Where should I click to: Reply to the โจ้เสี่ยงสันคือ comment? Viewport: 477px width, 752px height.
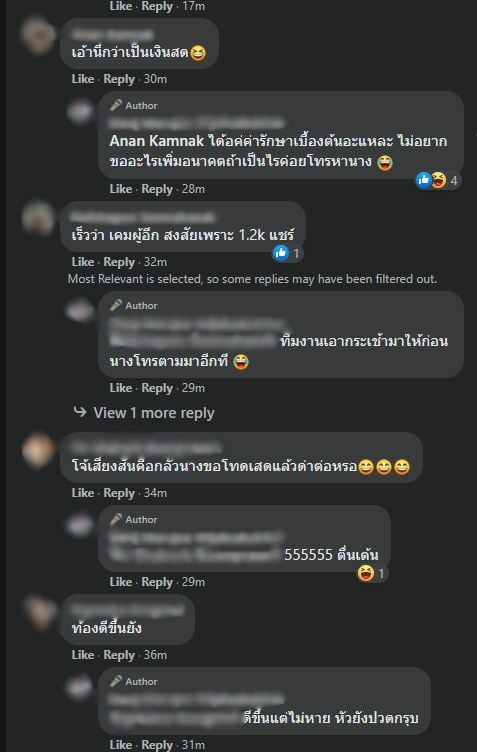(119, 493)
